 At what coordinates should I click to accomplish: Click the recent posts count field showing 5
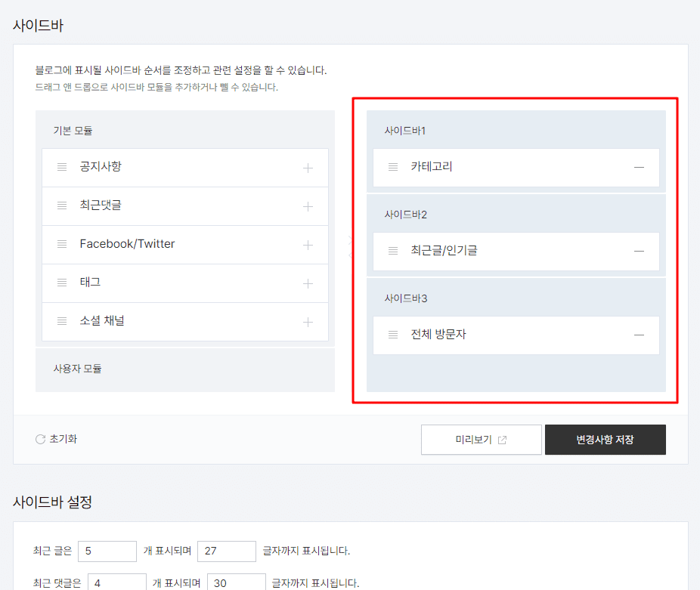click(107, 551)
